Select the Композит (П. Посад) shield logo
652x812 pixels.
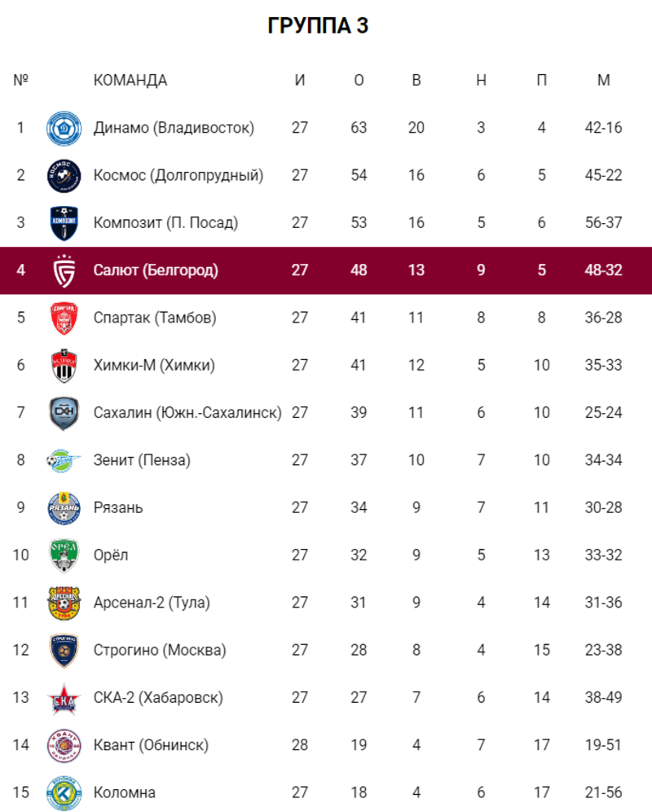64,223
